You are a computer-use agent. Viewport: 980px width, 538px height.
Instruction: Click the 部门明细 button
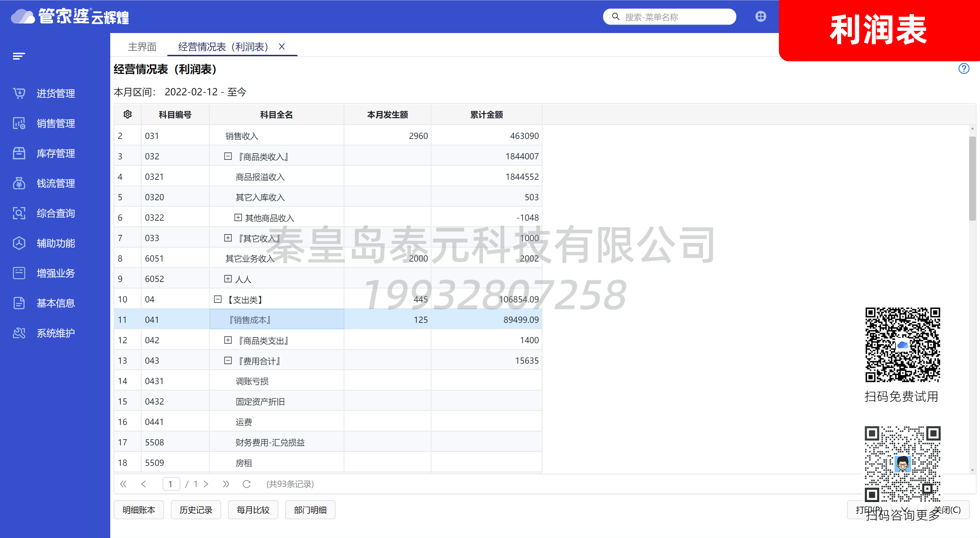pyautogui.click(x=310, y=510)
